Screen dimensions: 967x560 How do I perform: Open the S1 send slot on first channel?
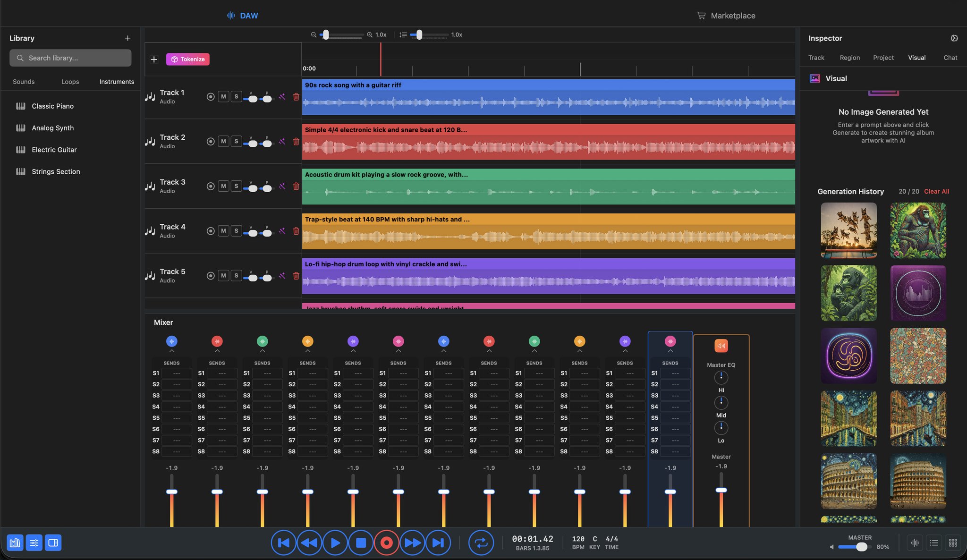[x=176, y=373]
